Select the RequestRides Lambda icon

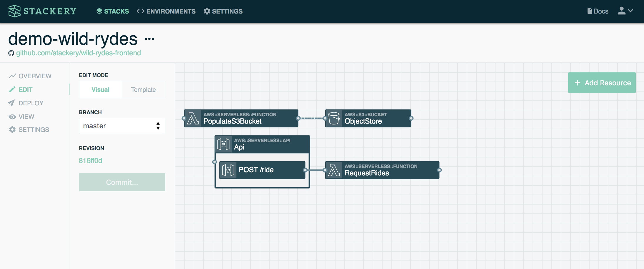[334, 170]
